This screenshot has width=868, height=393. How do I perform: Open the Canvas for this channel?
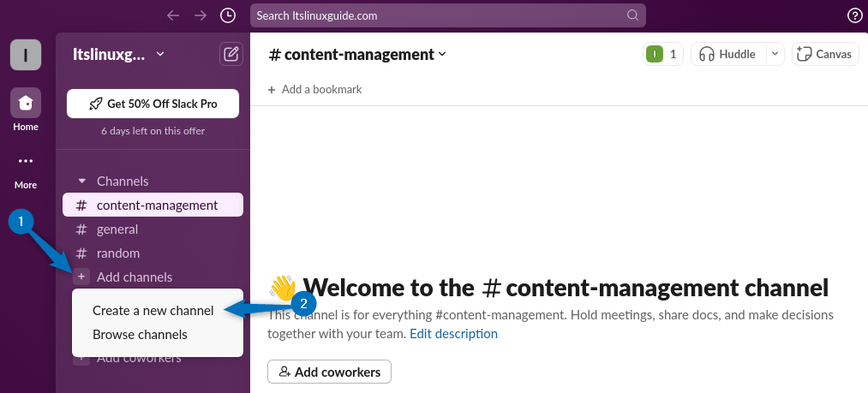point(825,54)
